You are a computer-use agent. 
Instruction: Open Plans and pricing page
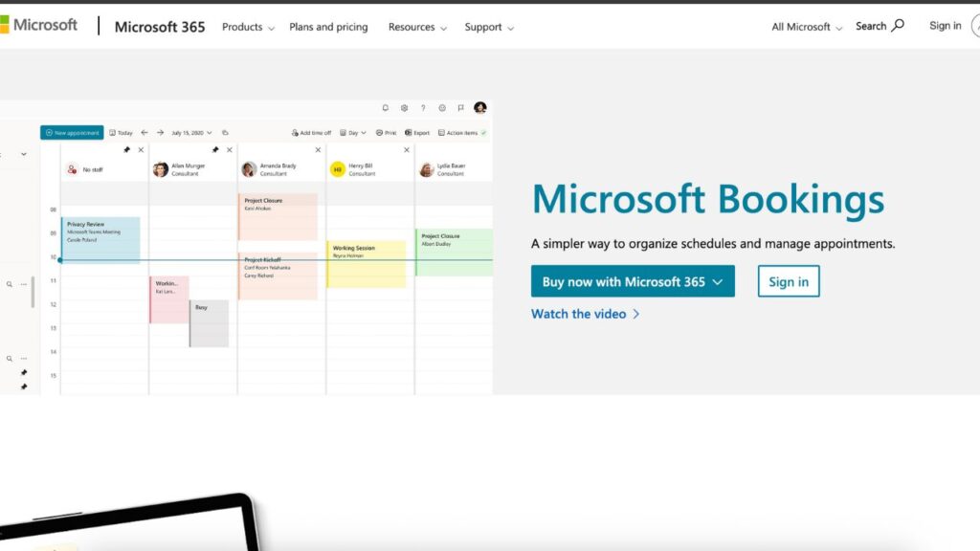[x=328, y=27]
